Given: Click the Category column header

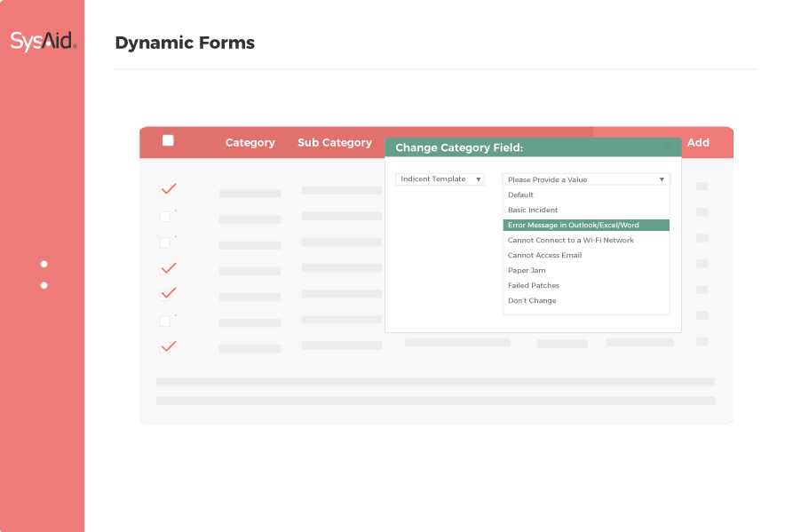Looking at the screenshot, I should click(x=250, y=143).
